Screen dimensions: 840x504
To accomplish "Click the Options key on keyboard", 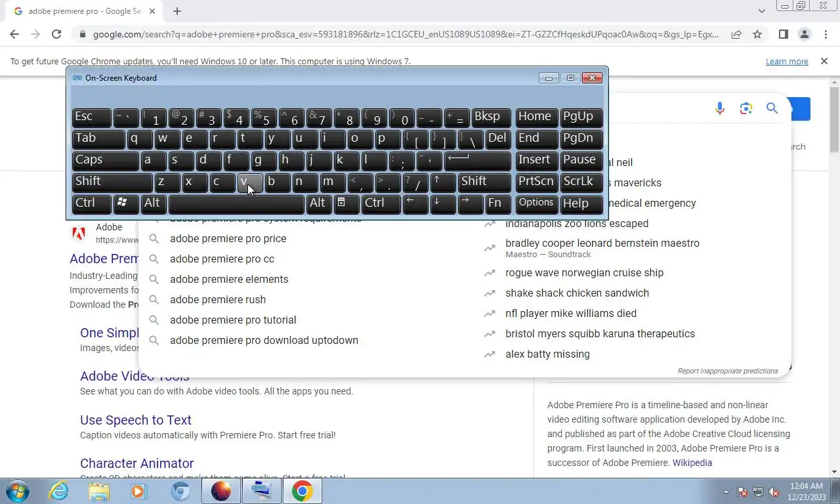I will (x=537, y=204).
